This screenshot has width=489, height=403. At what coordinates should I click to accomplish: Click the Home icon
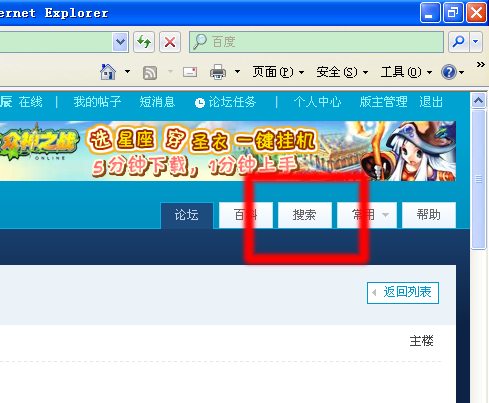click(108, 72)
